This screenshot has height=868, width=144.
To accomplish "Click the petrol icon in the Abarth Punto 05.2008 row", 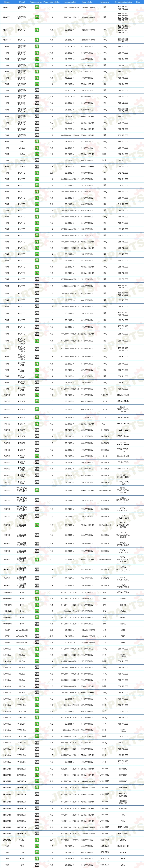I will (37, 30).
